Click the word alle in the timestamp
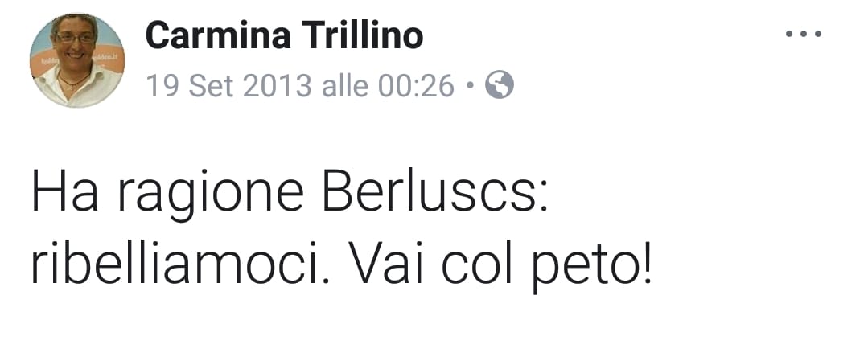Image resolution: width=868 pixels, height=361 pixels. click(x=345, y=86)
